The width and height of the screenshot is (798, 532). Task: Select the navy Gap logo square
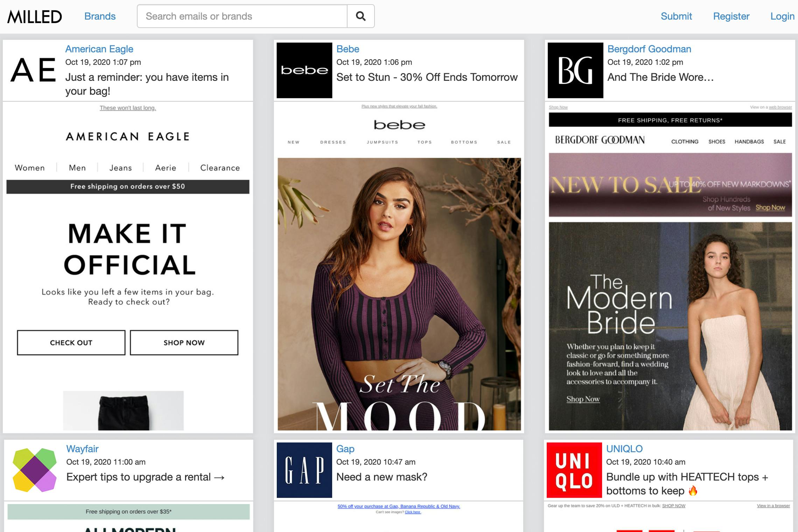[304, 470]
